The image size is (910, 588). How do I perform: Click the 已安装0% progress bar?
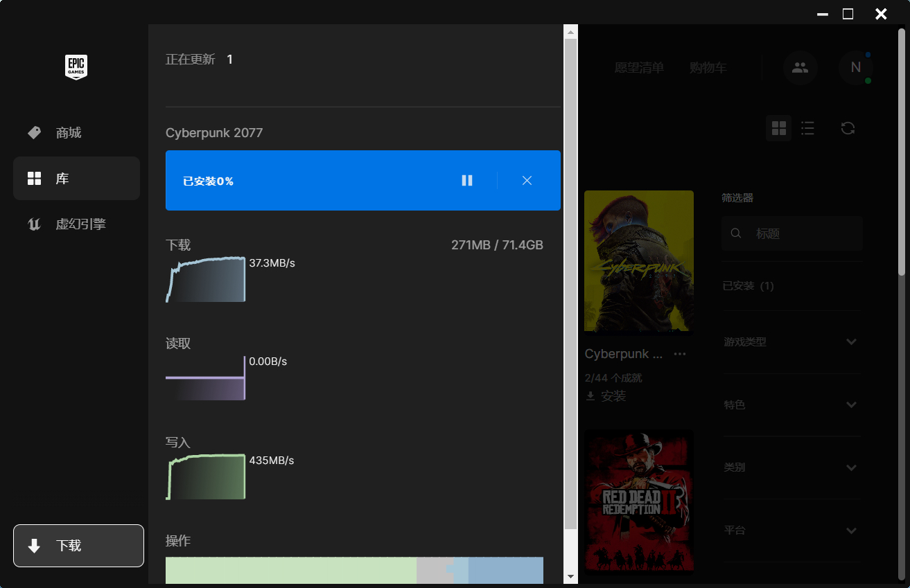click(362, 180)
